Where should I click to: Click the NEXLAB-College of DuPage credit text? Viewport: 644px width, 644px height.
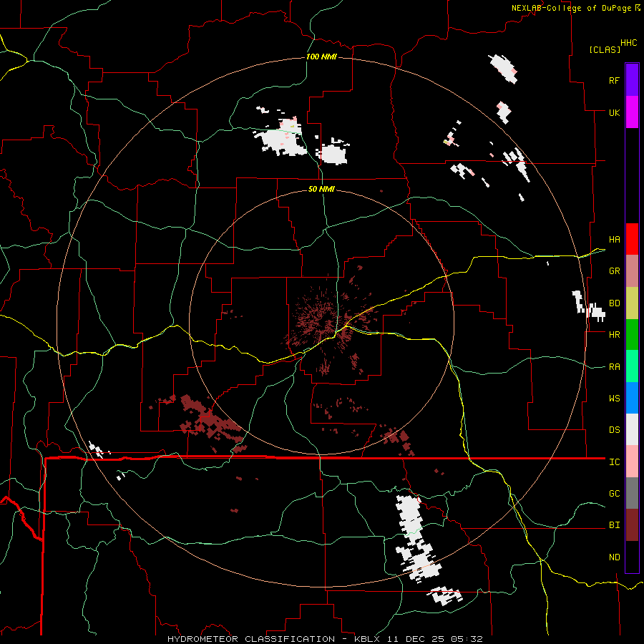coord(571,8)
